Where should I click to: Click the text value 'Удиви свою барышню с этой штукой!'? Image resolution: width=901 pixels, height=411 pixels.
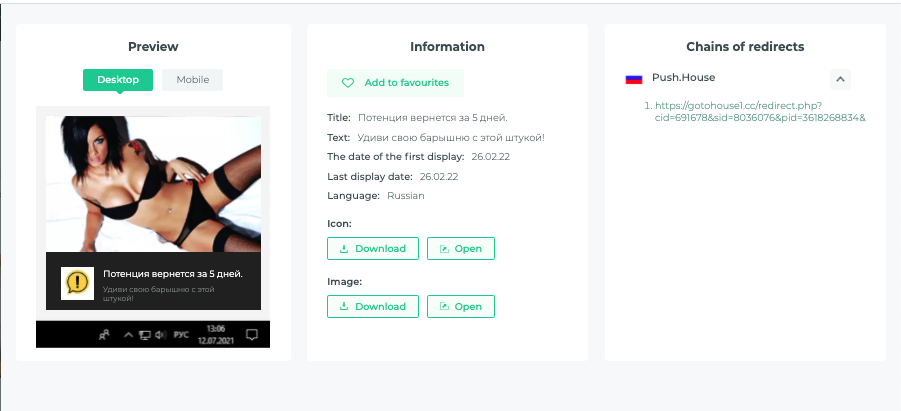point(450,138)
